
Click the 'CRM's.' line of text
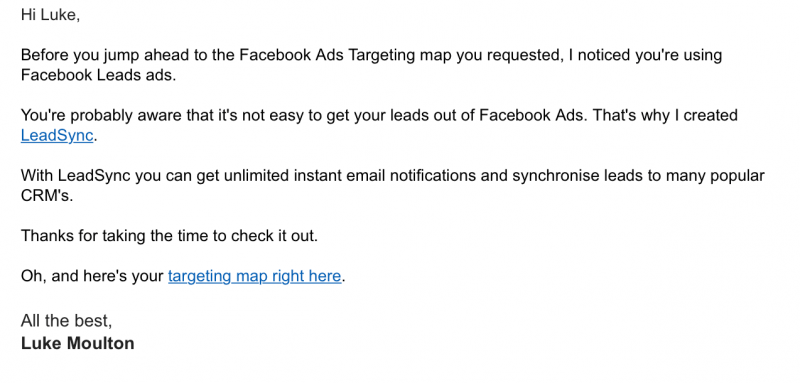click(47, 196)
